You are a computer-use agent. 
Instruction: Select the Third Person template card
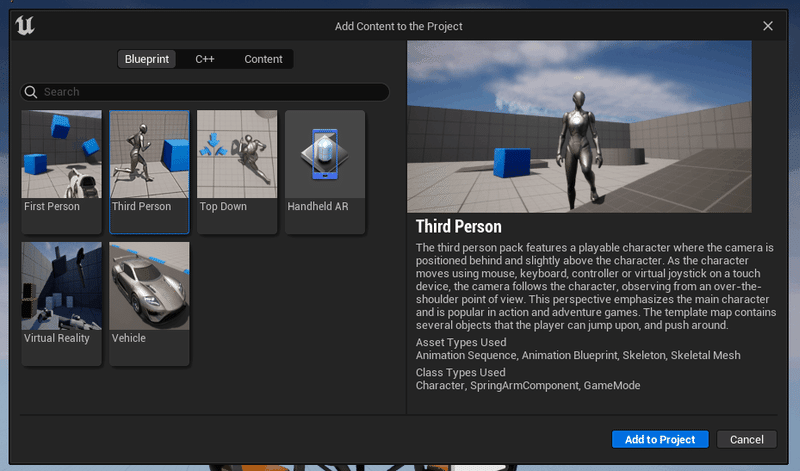coord(149,172)
